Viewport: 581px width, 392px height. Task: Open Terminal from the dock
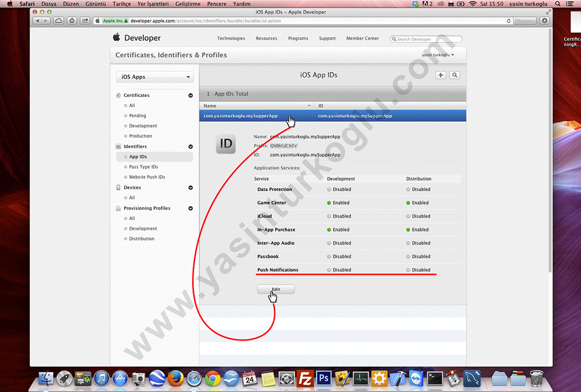(x=435, y=379)
